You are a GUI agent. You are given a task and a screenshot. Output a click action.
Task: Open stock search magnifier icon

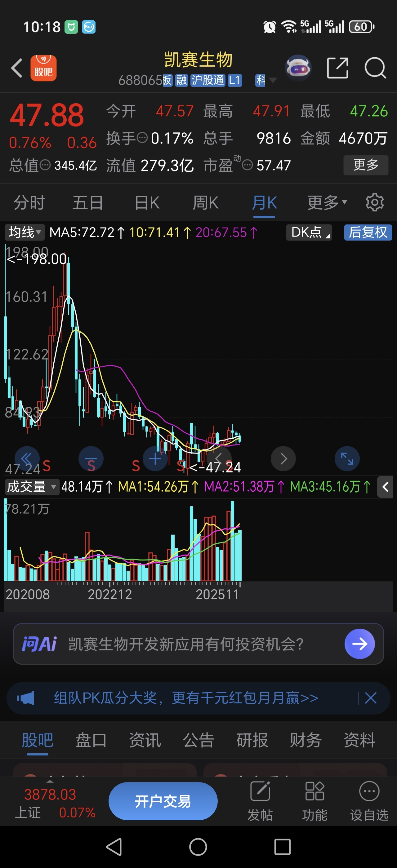[375, 68]
